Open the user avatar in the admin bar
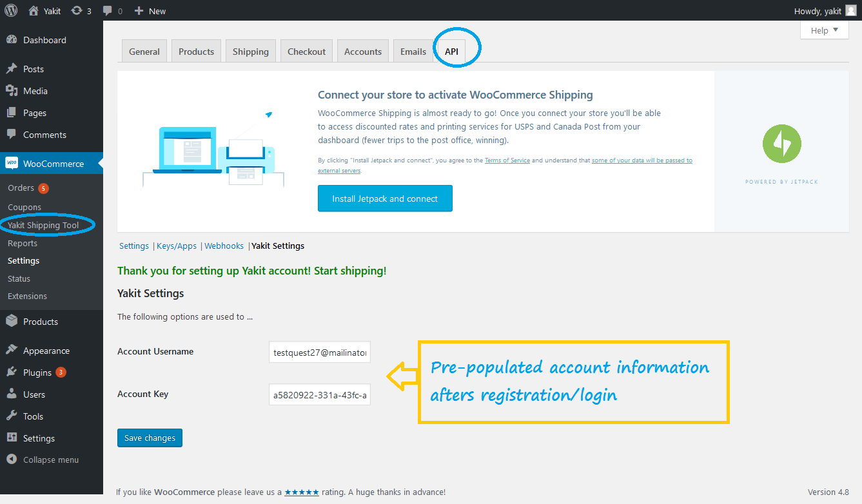 pos(851,10)
